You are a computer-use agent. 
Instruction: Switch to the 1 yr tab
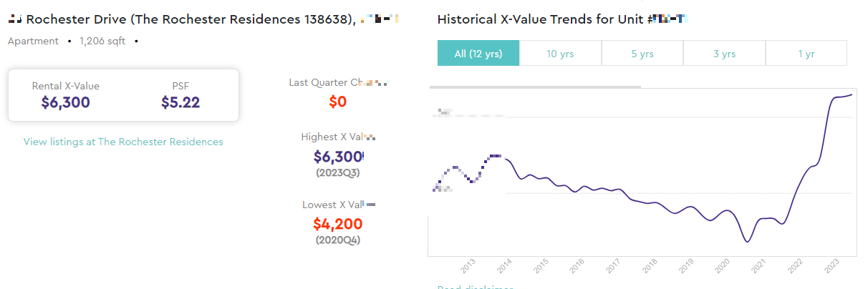tap(806, 54)
